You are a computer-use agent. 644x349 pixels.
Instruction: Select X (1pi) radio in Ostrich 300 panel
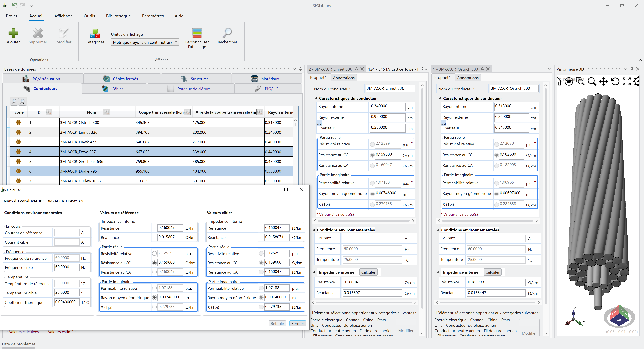[x=496, y=205]
